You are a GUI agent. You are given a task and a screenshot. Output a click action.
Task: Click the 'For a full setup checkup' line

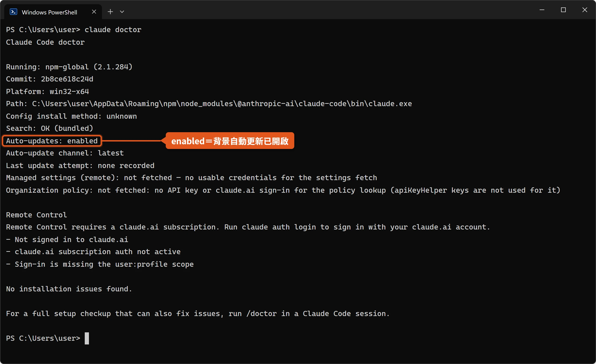[x=198, y=314]
